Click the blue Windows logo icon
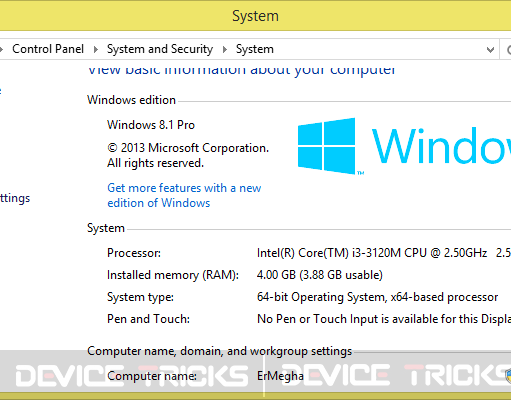Image resolution: width=511 pixels, height=400 pixels. [x=327, y=146]
